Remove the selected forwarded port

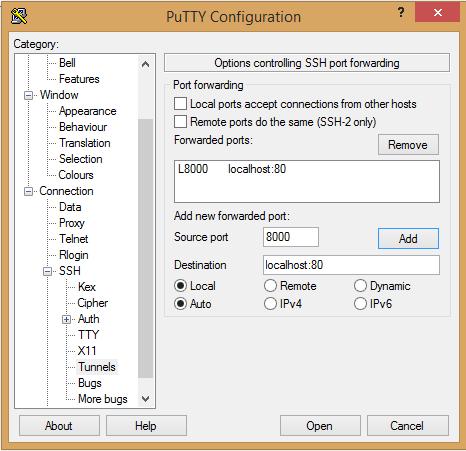click(x=408, y=145)
